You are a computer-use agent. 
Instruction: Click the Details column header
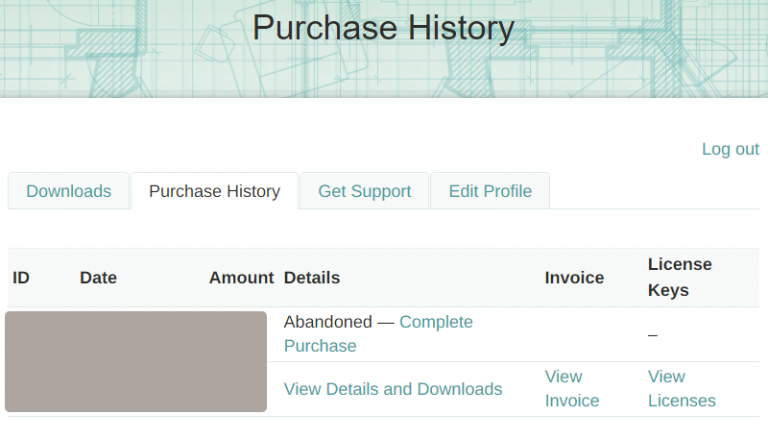tap(312, 278)
